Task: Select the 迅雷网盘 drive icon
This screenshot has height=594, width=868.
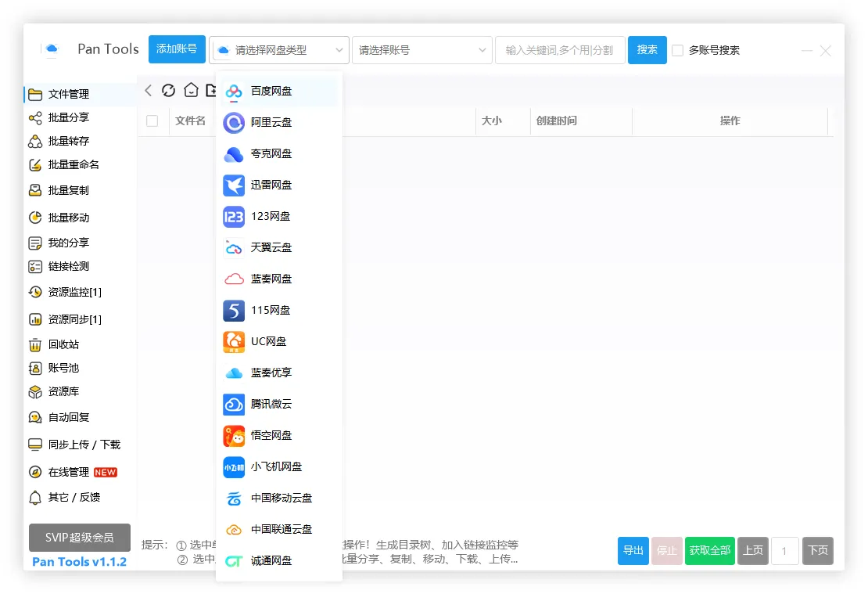Action: (233, 185)
